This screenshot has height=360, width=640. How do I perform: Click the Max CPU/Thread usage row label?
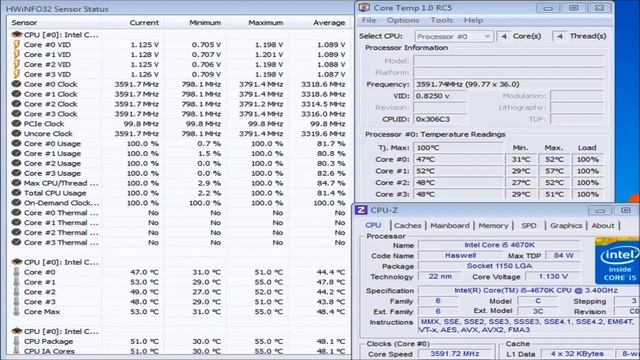click(61, 183)
